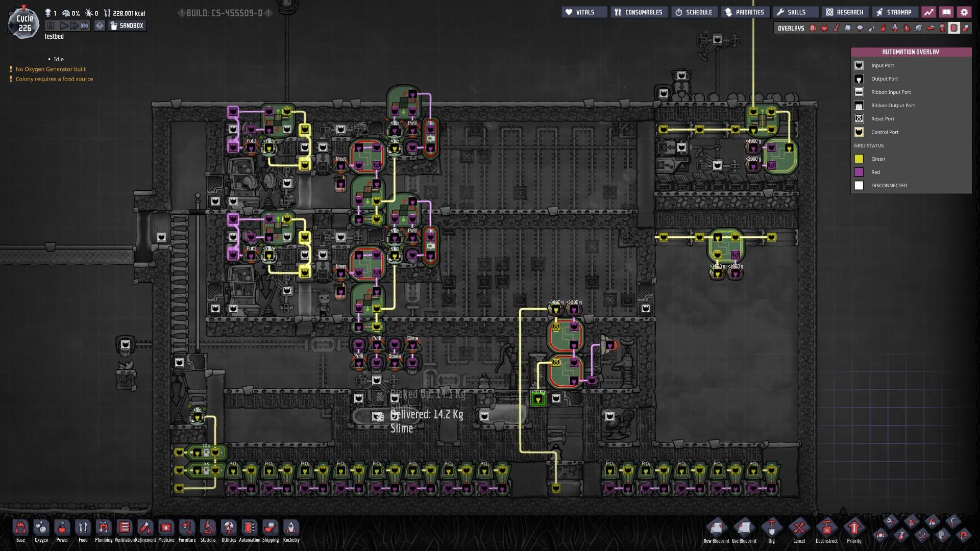Open the Priorities management tab
980x551 pixels.
click(744, 12)
